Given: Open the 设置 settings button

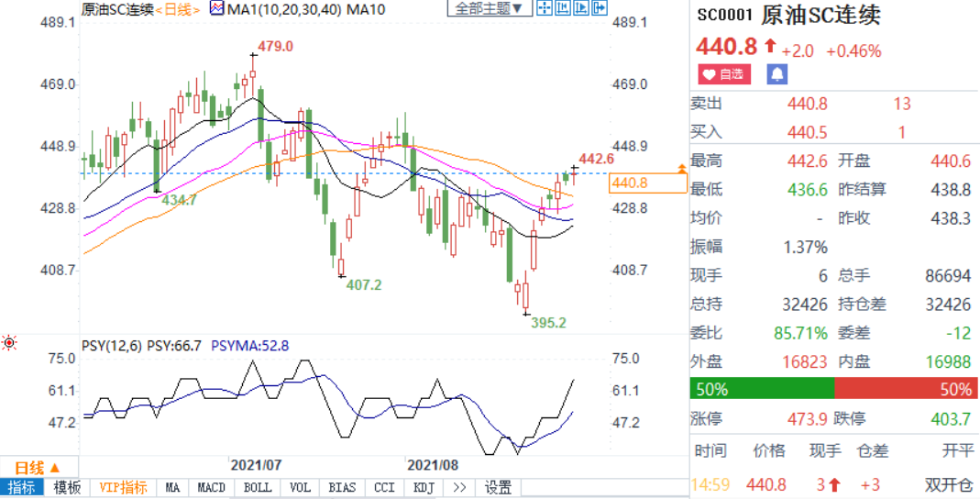Looking at the screenshot, I should [x=498, y=488].
